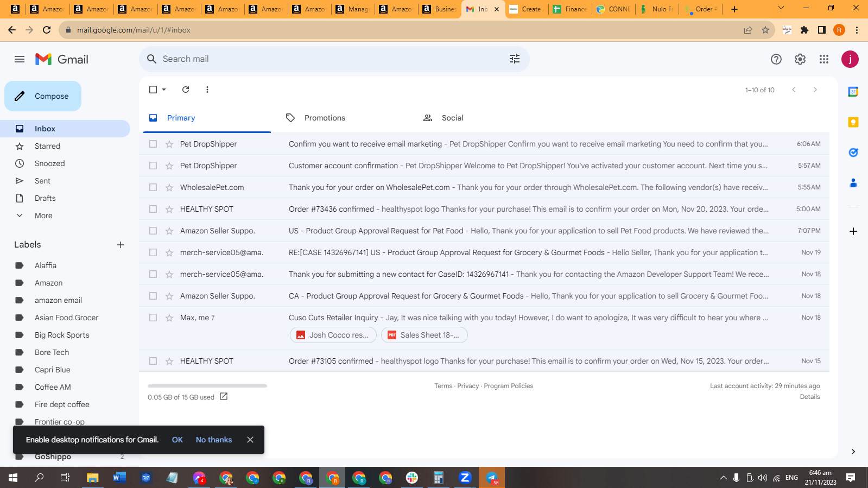Open the Josh Cocco image attachment chip

pos(333,335)
